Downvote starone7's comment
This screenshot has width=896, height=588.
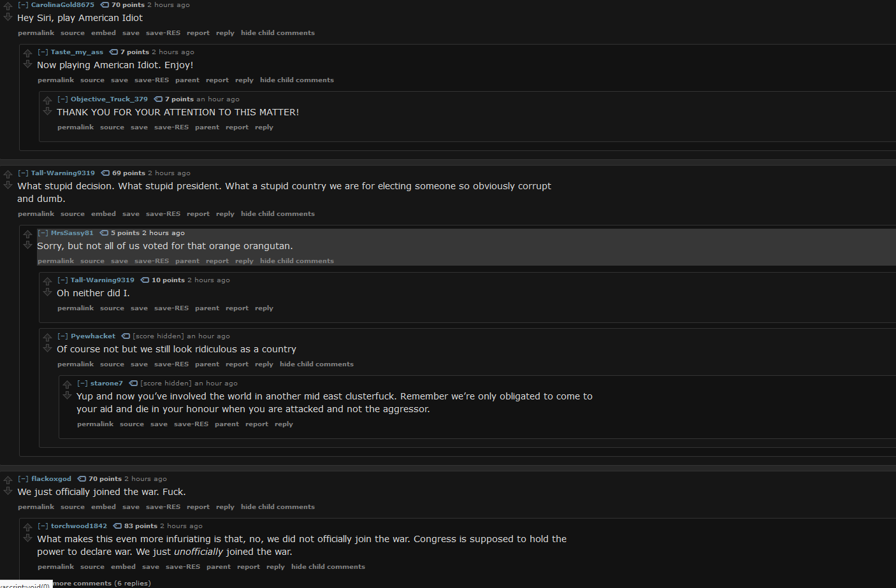pyautogui.click(x=68, y=395)
